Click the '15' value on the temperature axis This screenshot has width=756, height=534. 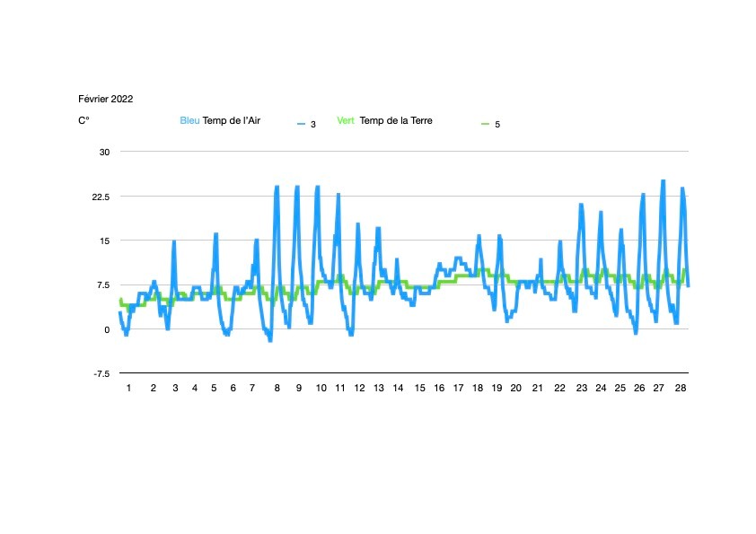click(105, 241)
